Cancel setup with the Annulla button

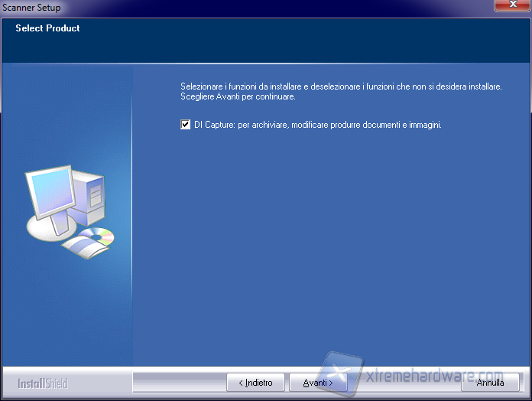490,382
